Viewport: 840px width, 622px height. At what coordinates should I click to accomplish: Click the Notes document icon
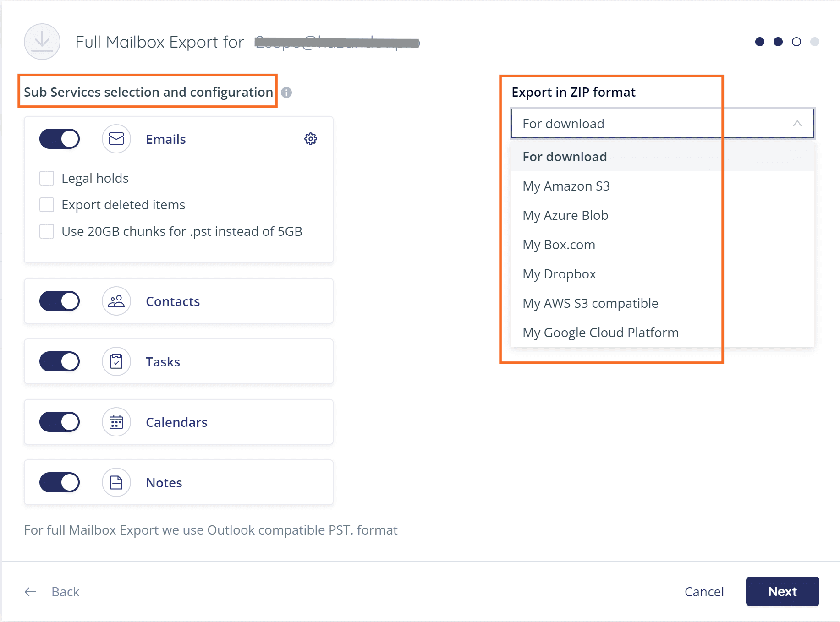point(116,482)
